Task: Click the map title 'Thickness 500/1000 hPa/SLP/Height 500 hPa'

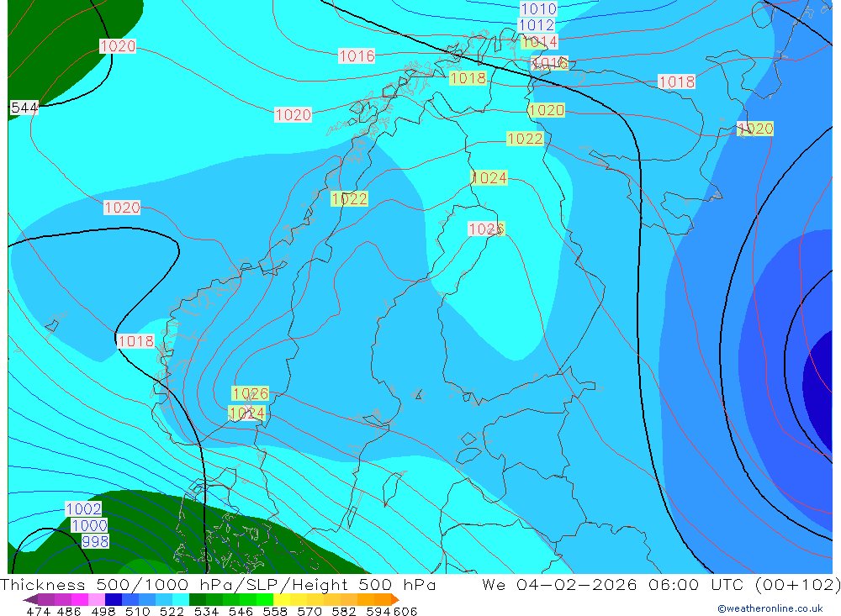Action: 218,584
